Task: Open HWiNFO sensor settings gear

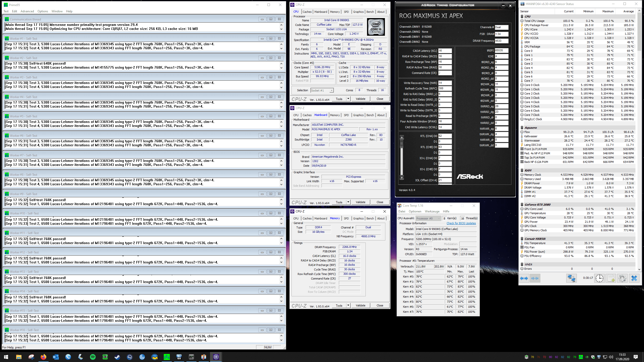Action: [622, 278]
